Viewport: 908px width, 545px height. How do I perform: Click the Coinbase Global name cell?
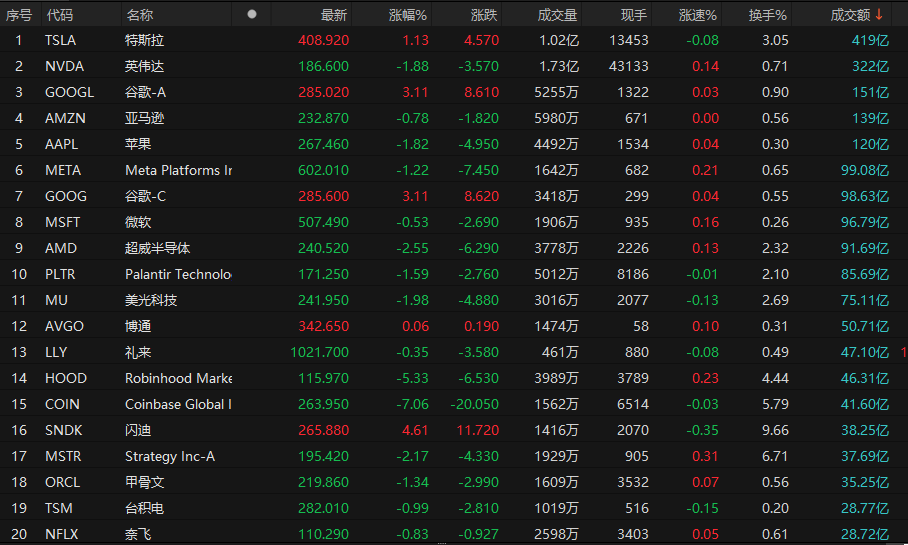[178, 404]
